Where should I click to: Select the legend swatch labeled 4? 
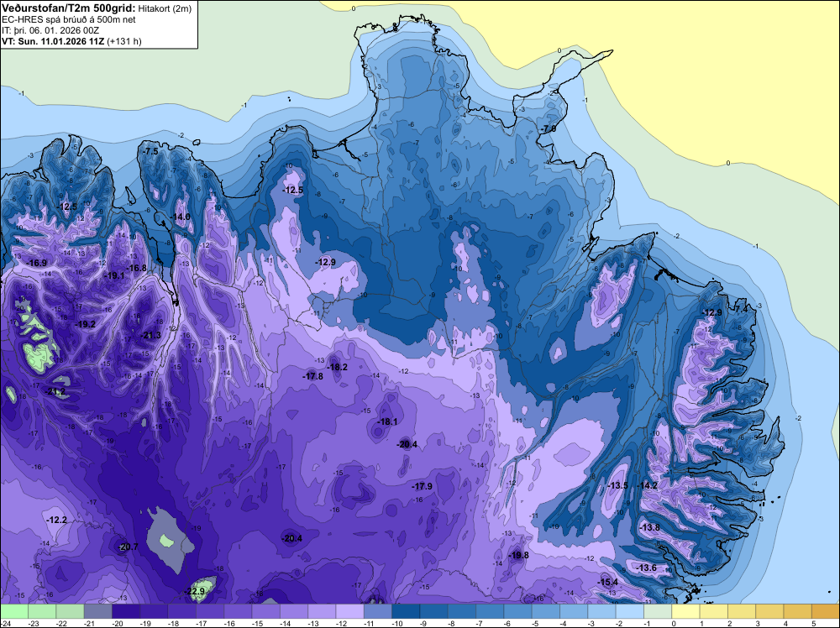798,611
